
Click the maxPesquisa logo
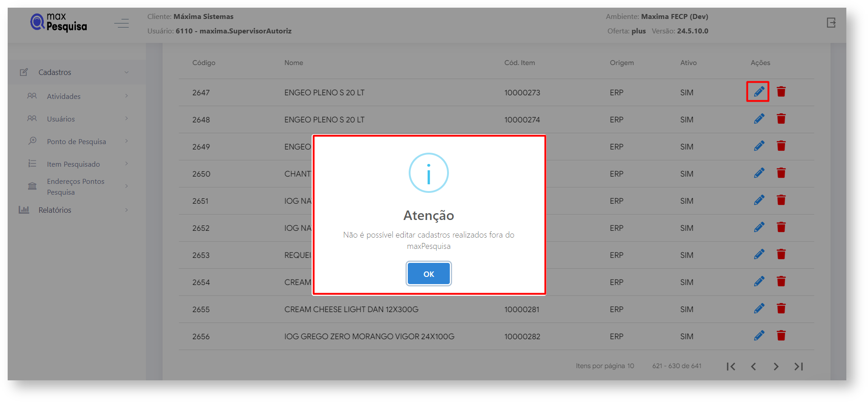(x=59, y=22)
